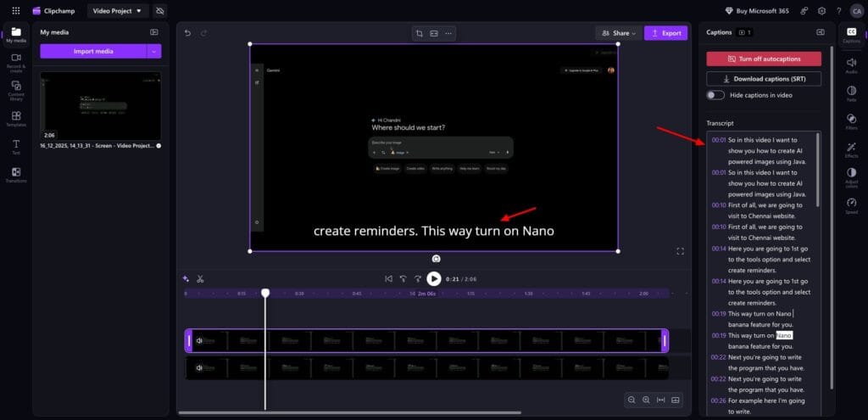Viewport: 868px width, 420px height.
Task: Open the Speed settings icon
Action: (851, 205)
